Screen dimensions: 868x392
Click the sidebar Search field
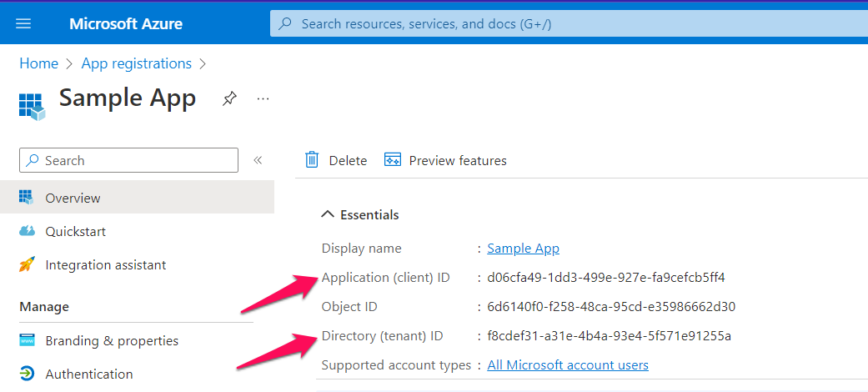click(x=129, y=160)
